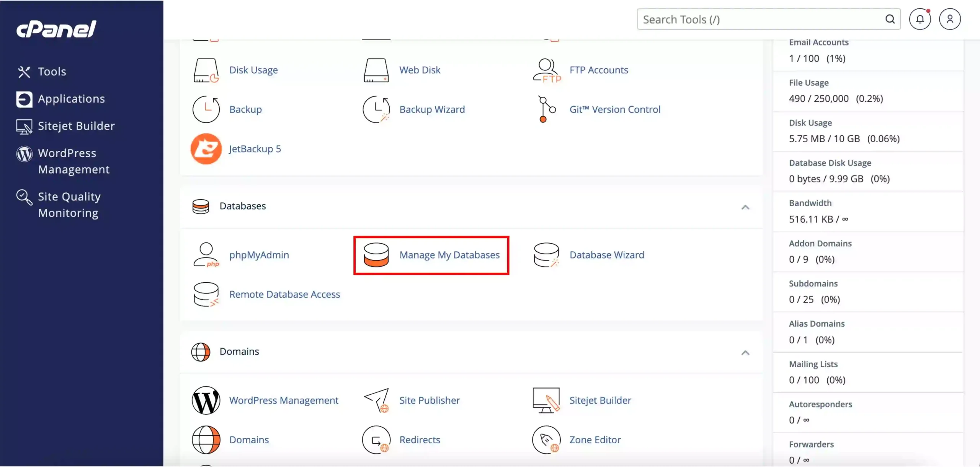
Task: Click the Databases section title text
Action: [243, 206]
